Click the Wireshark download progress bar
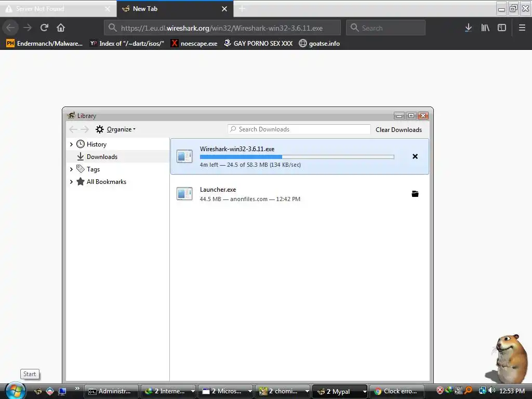The height and width of the screenshot is (399, 532). point(297,157)
